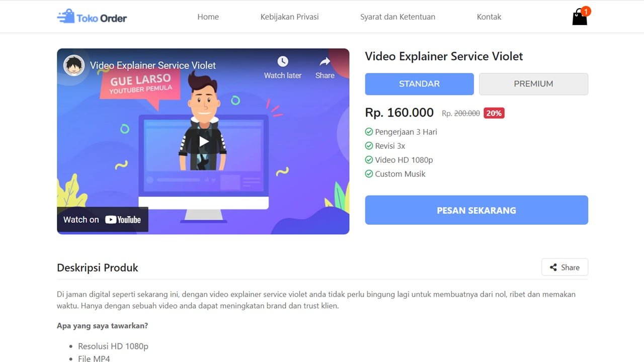Click the Toko Order logo

click(x=92, y=17)
